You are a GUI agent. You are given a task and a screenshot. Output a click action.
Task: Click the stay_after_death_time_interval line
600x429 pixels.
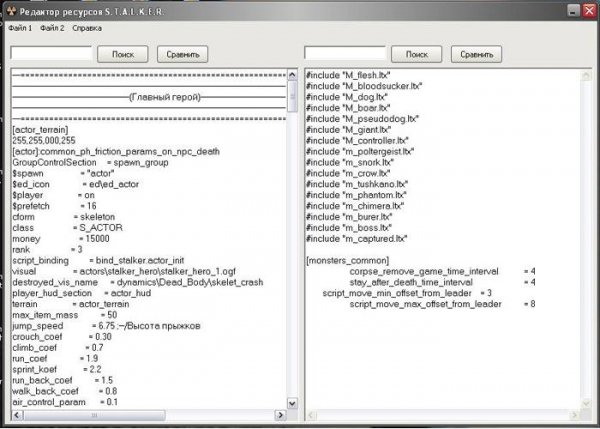click(x=442, y=282)
